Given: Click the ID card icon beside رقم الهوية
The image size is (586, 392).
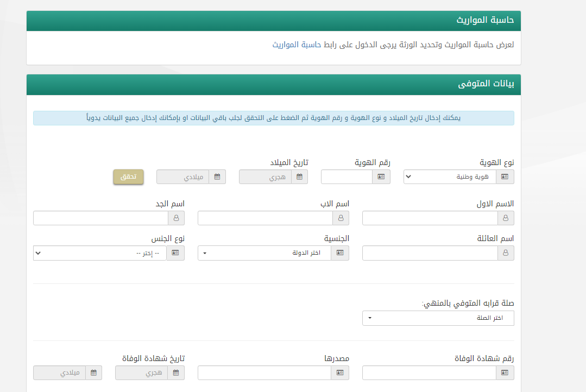Looking at the screenshot, I should coord(381,177).
